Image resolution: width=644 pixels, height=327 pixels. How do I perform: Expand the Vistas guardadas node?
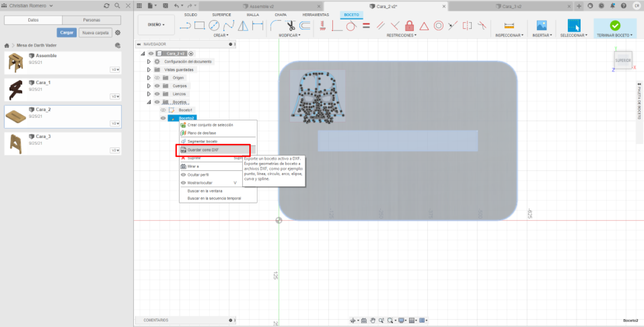[149, 70]
